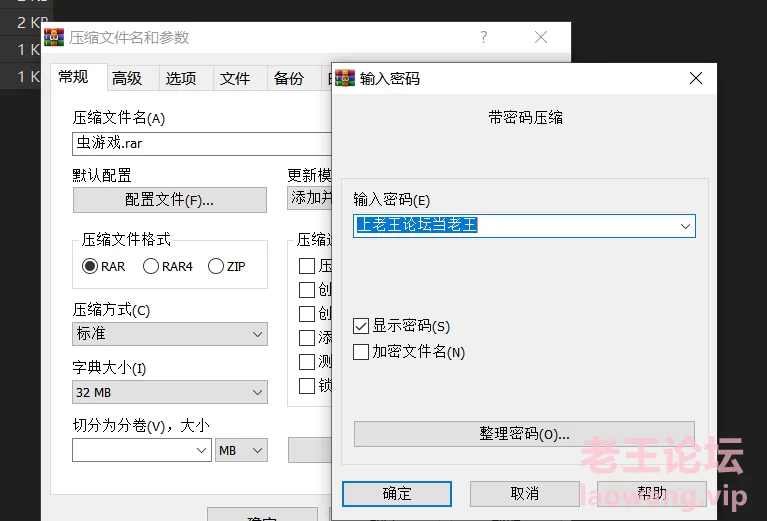
Task: Click the WinRAR icon in password dialog title
Action: tap(345, 78)
